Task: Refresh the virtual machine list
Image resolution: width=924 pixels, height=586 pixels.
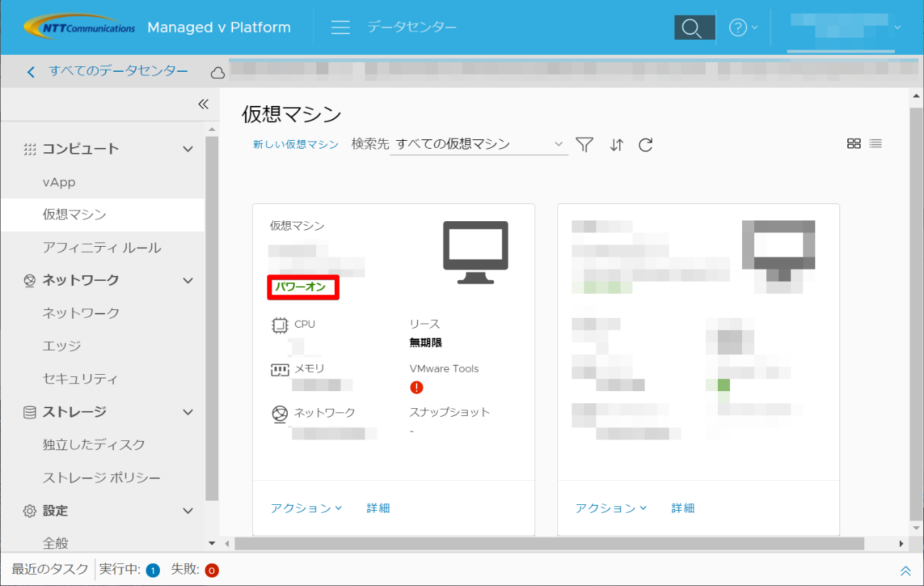Action: pos(645,145)
